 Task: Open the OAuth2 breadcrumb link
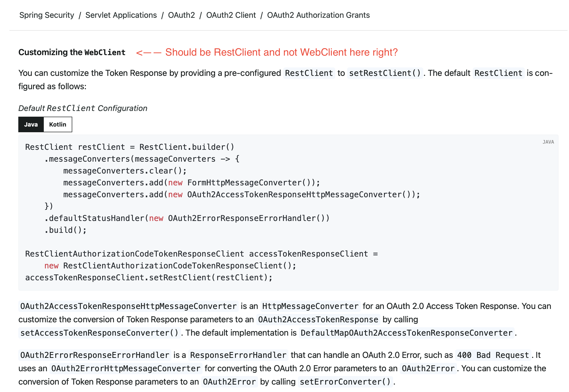(181, 15)
